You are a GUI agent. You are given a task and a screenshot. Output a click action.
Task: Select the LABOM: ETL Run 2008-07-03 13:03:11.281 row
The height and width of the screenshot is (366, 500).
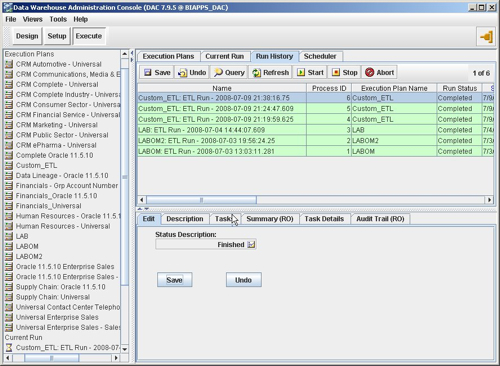click(315, 151)
